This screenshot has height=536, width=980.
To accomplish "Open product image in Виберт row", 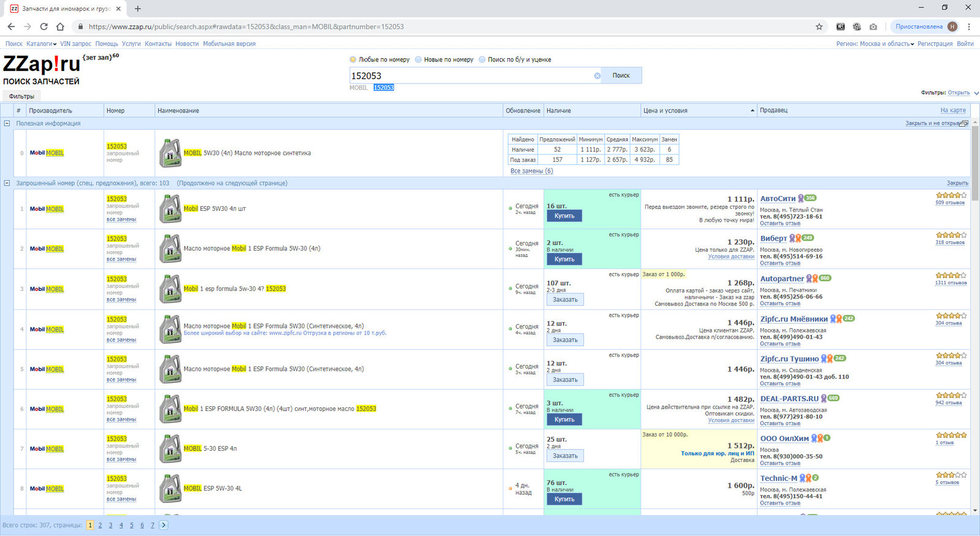I will click(x=170, y=249).
